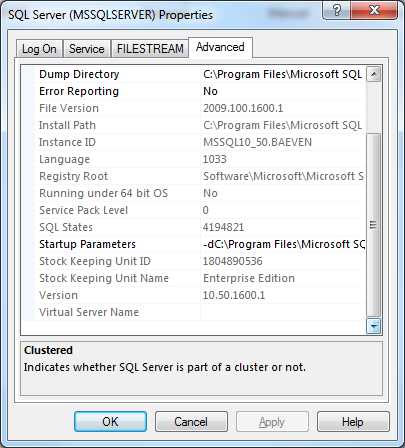The height and width of the screenshot is (448, 405).
Task: Close the Properties dialog with X
Action: coord(374,10)
